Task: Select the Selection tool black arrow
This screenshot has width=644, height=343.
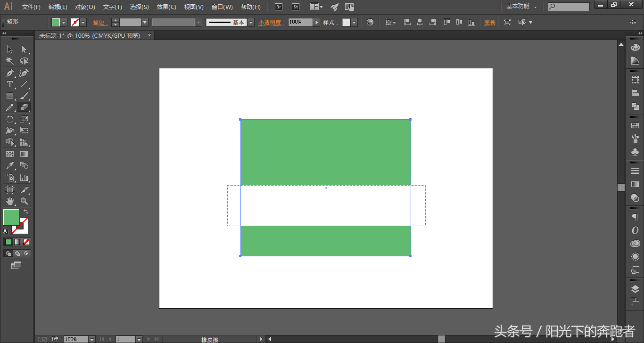Action: [x=10, y=49]
